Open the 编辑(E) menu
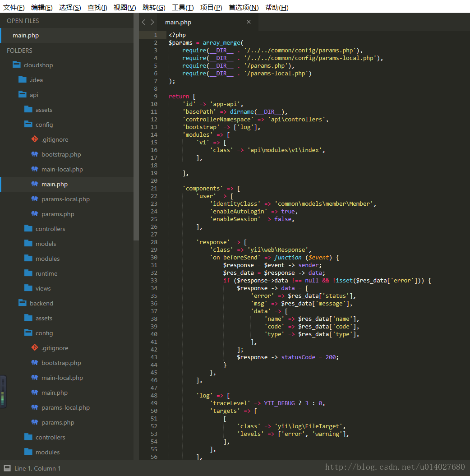The height and width of the screenshot is (476, 470). (x=41, y=7)
